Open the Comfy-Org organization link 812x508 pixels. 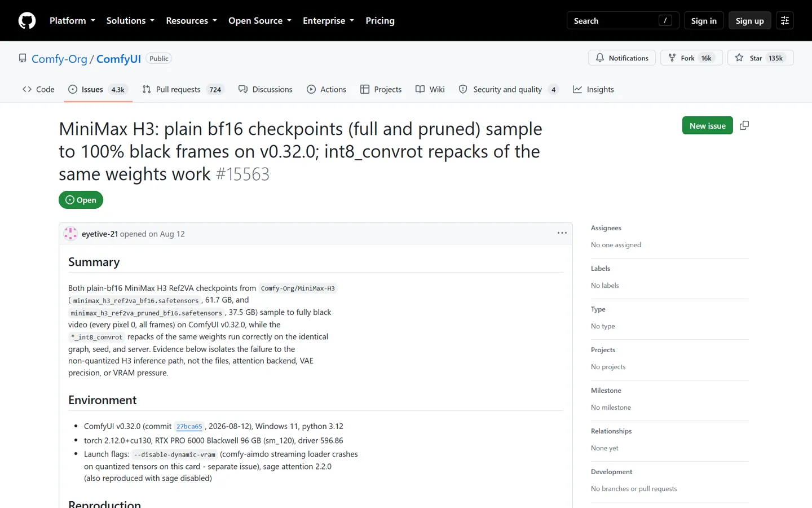(59, 59)
